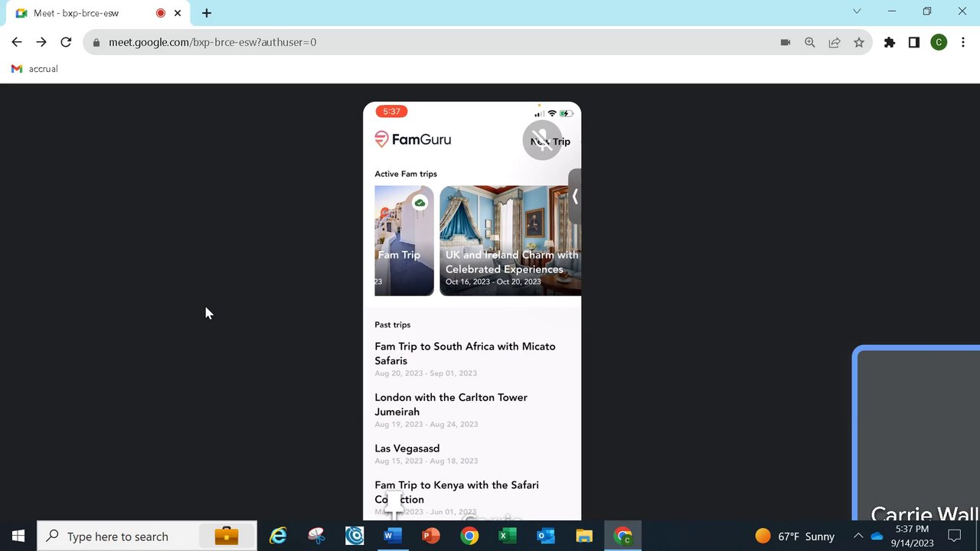Go back to previous page
Viewport: 980px width, 551px height.
click(17, 42)
